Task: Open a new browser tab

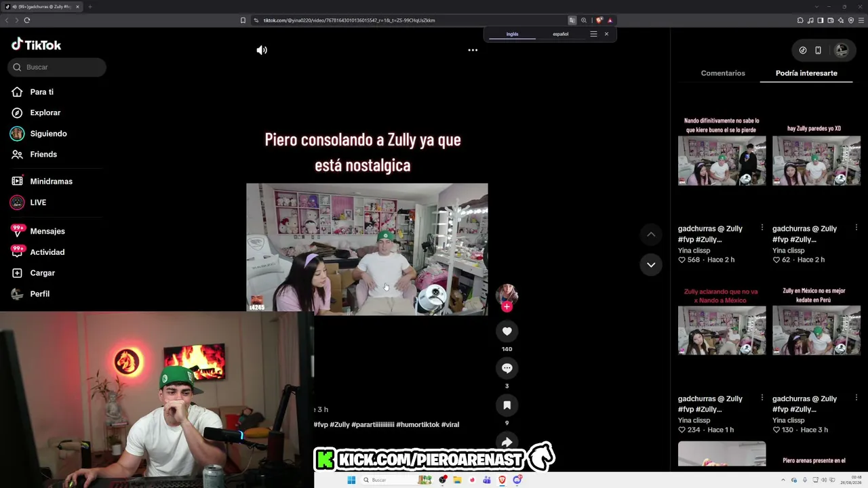Action: tap(90, 7)
